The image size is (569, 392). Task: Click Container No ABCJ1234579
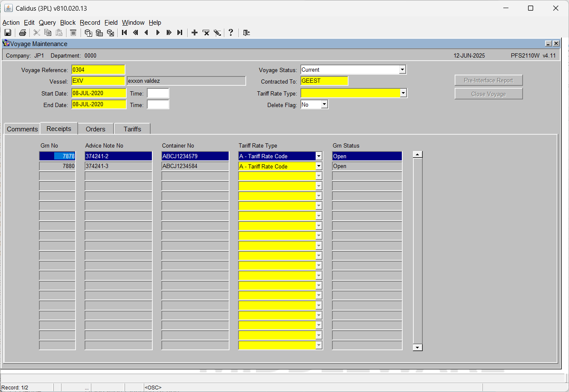[x=195, y=156]
